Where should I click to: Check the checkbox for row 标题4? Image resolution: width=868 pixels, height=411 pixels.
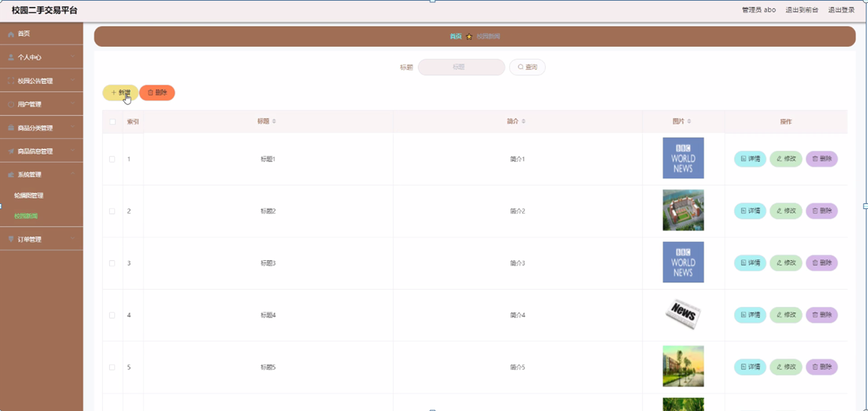point(112,315)
